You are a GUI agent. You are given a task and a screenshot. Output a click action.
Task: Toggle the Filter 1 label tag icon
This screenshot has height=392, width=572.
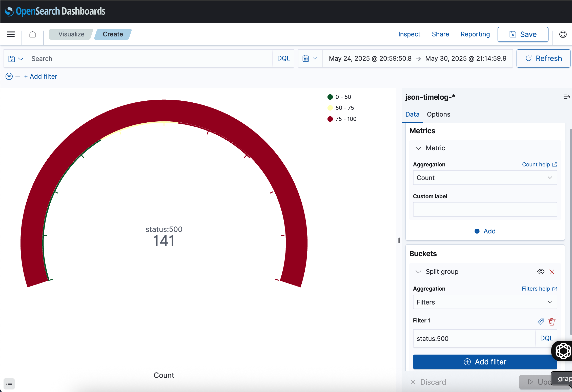coord(541,321)
